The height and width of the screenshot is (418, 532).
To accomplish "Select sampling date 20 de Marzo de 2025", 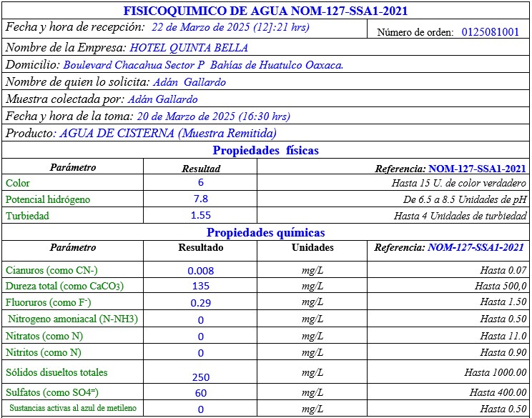I will point(186,116).
